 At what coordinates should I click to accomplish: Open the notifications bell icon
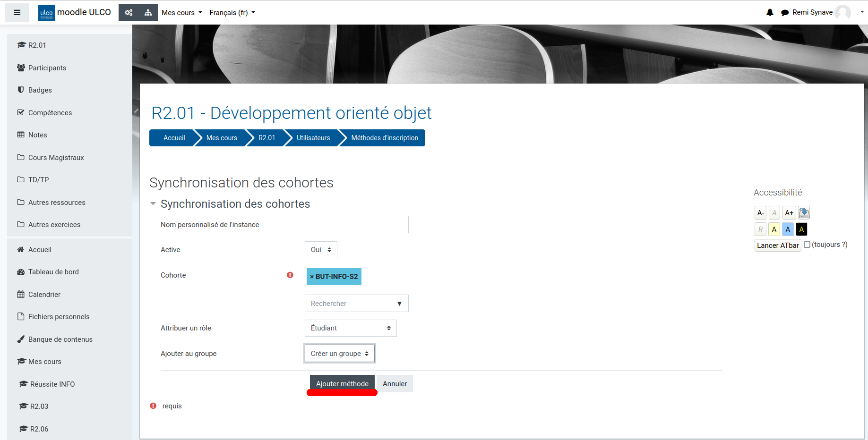click(x=770, y=13)
